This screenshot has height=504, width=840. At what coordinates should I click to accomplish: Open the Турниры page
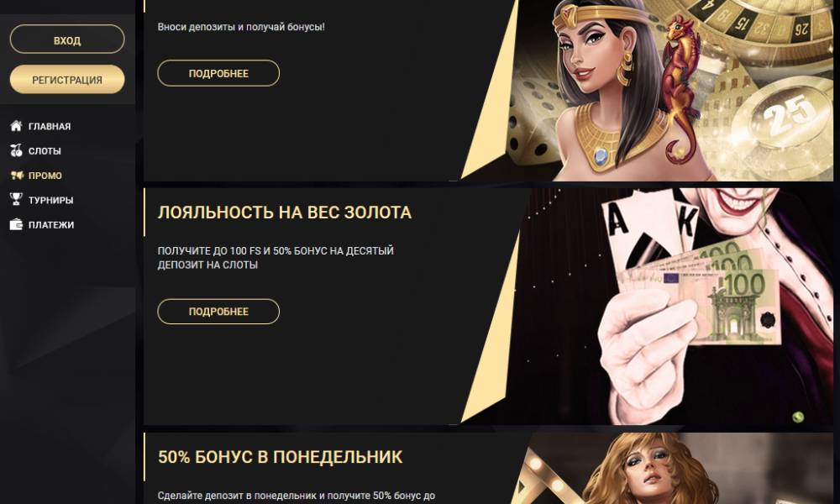click(51, 200)
